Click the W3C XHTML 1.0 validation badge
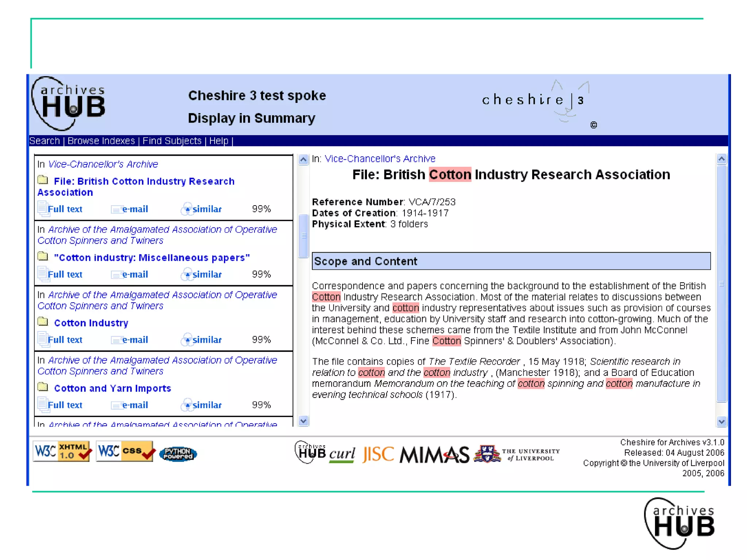The height and width of the screenshot is (560, 747). pos(62,451)
